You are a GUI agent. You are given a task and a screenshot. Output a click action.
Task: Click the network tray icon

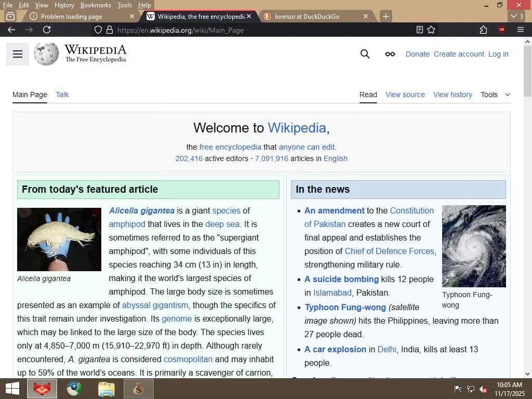[471, 390]
